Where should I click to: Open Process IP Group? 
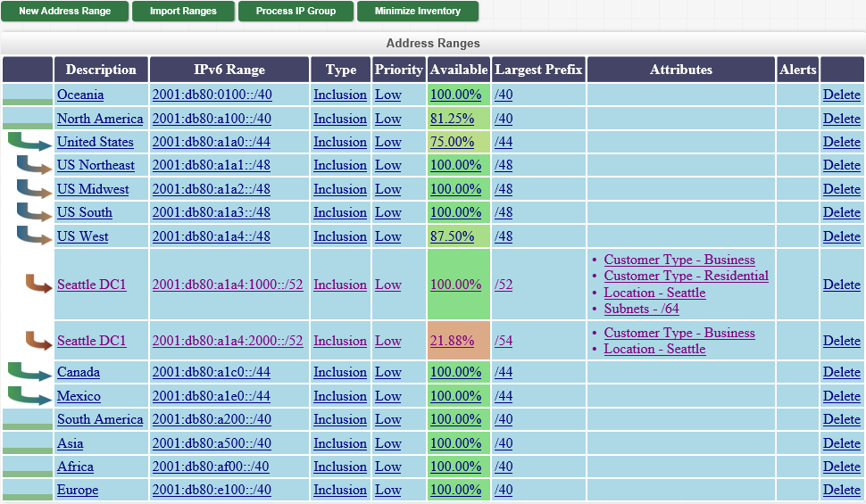(296, 12)
